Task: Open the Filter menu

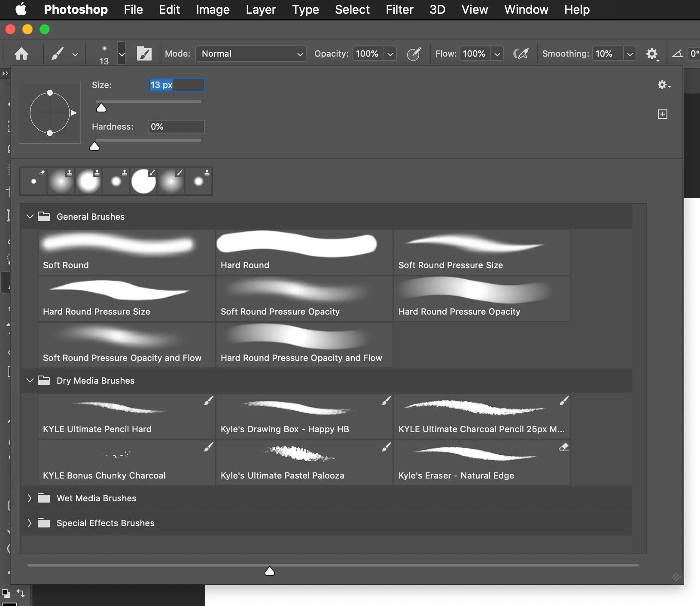Action: pos(399,9)
